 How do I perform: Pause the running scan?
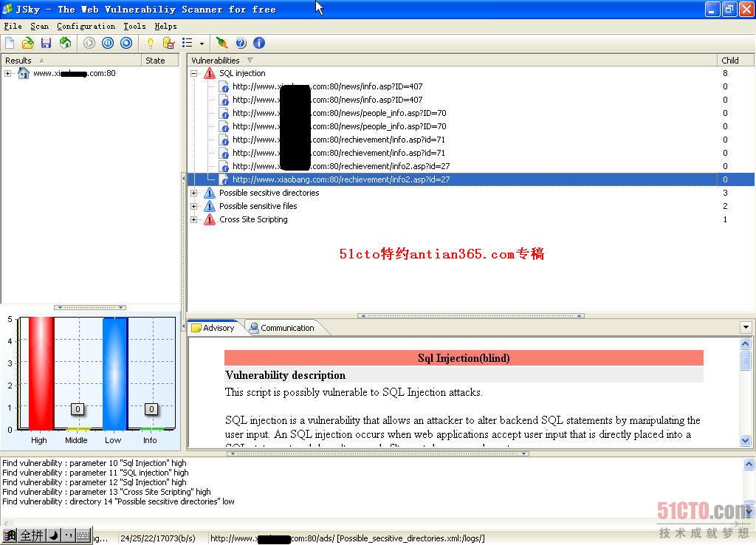(x=108, y=44)
